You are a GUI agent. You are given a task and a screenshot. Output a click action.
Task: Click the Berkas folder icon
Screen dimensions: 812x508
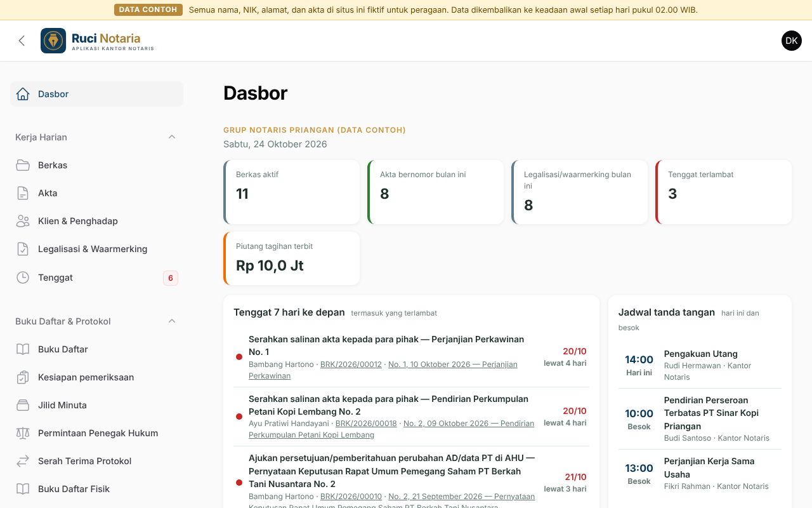pos(23,165)
